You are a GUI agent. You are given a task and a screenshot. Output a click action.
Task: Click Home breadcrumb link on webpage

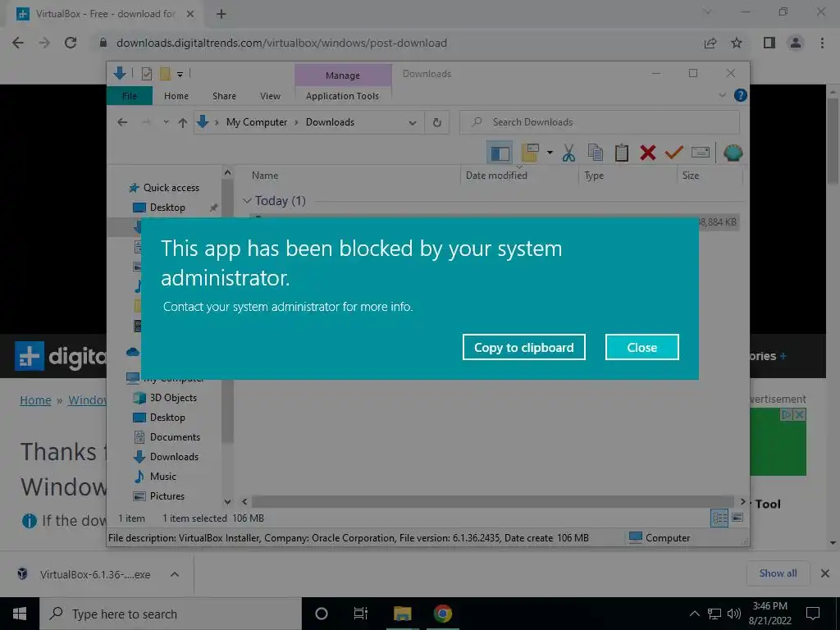[35, 400]
